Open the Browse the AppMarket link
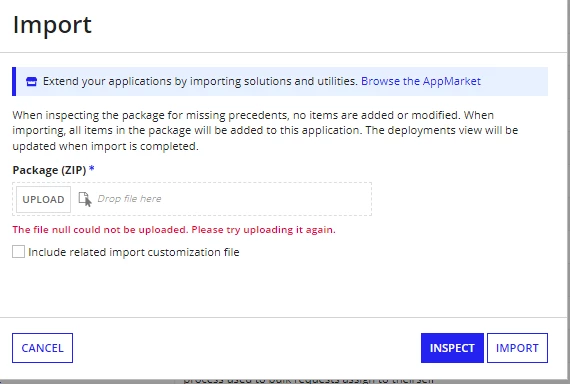Viewport: 570px width, 384px height. point(421,81)
